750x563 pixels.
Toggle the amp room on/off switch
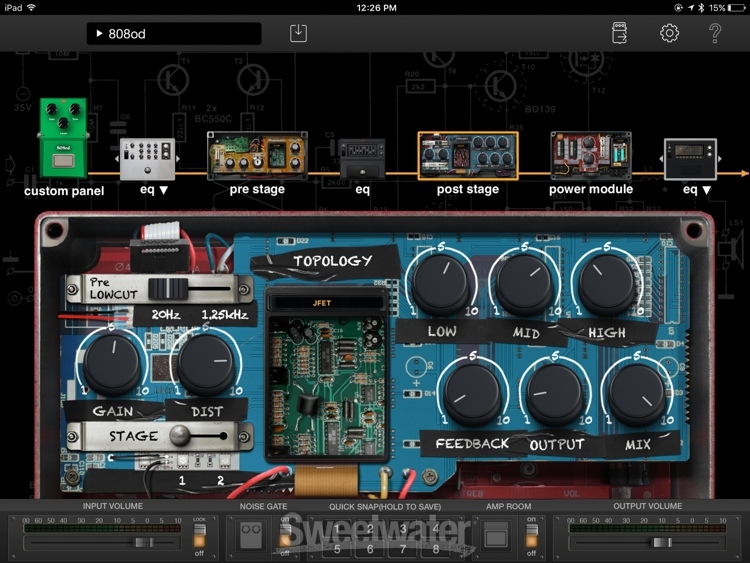point(531,536)
